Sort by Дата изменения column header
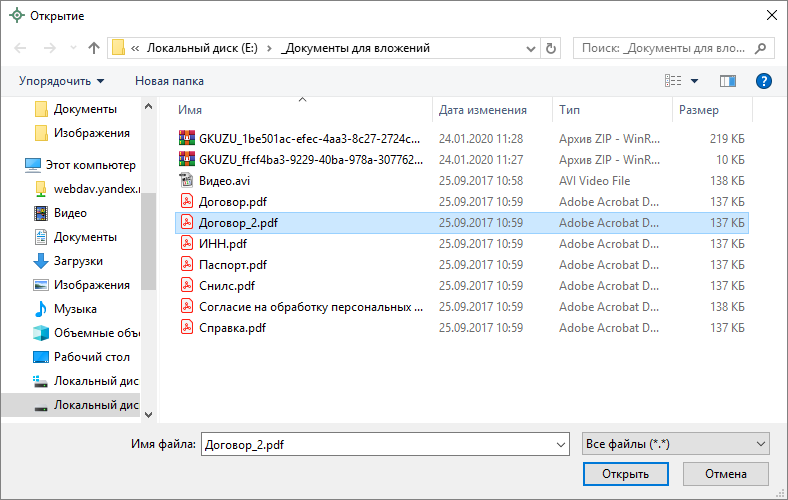Image resolution: width=788 pixels, height=500 pixels. [482, 110]
